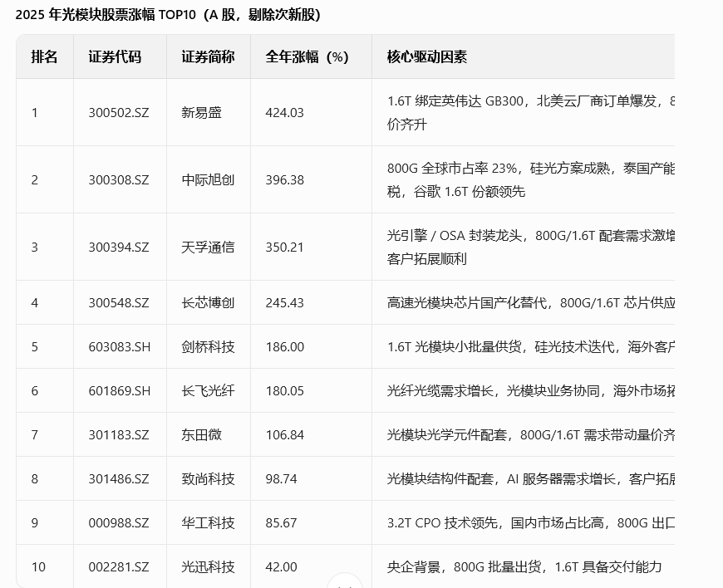Click the value 85.67

coord(281,522)
